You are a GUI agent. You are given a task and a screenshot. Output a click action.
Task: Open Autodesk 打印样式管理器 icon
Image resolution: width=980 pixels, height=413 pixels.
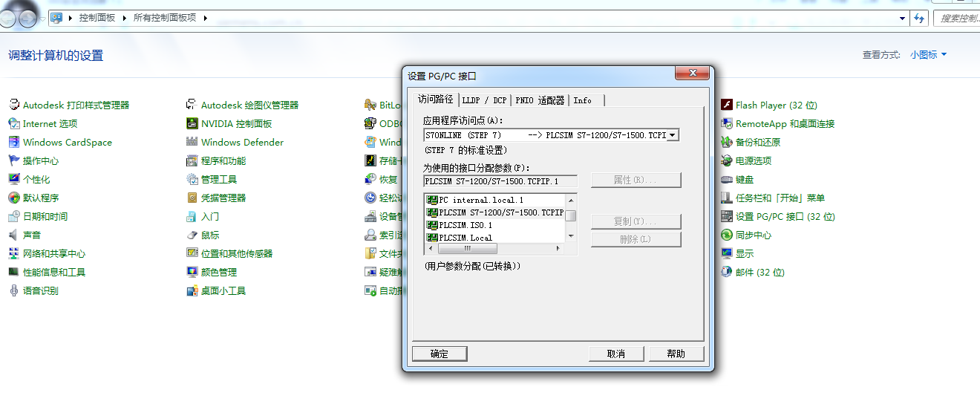[13, 105]
